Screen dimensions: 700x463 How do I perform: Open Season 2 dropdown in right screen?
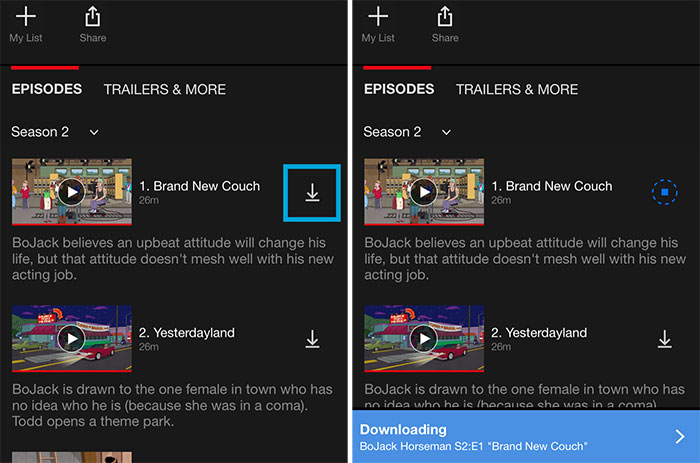pos(407,132)
